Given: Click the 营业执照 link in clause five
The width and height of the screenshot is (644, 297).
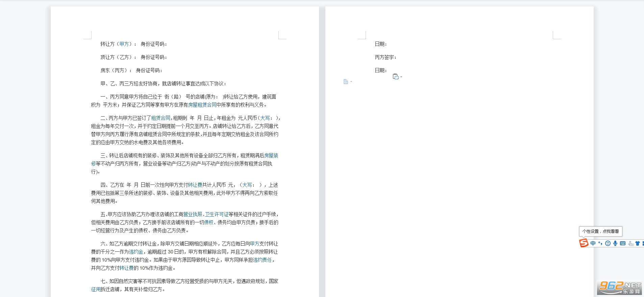Looking at the screenshot, I should click(x=193, y=214).
